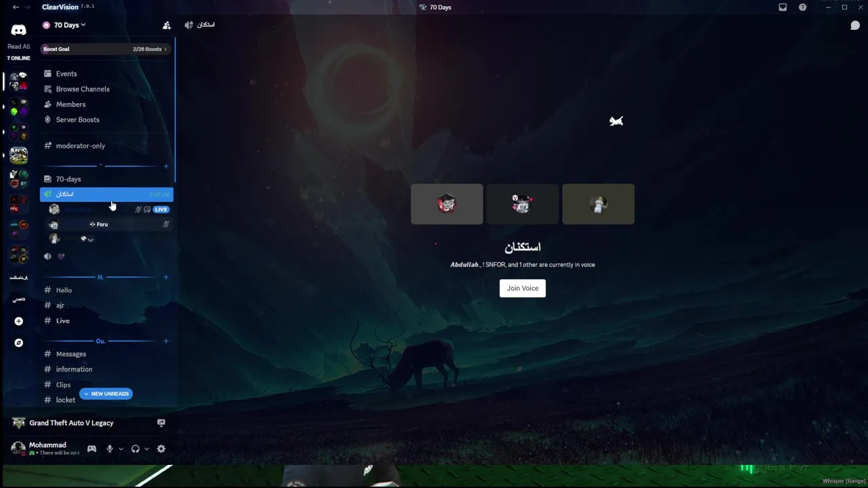Image resolution: width=868 pixels, height=488 pixels.
Task: Open the chat bubble icon at top right
Action: tap(855, 26)
